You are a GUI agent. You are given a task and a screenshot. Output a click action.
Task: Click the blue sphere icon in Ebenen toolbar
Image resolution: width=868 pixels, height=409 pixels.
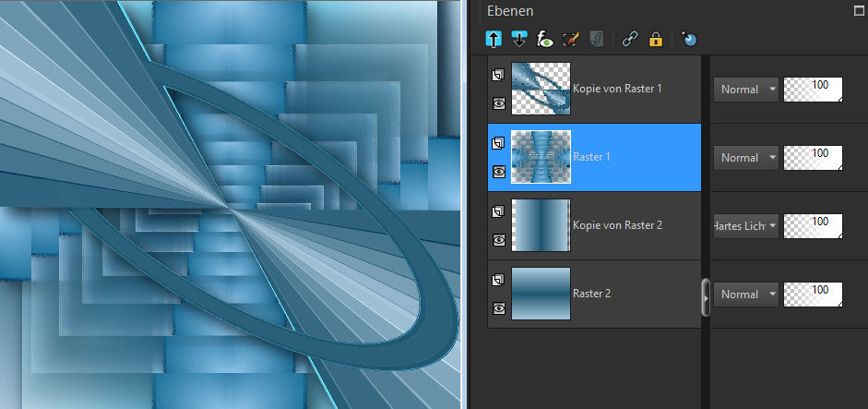pos(689,39)
